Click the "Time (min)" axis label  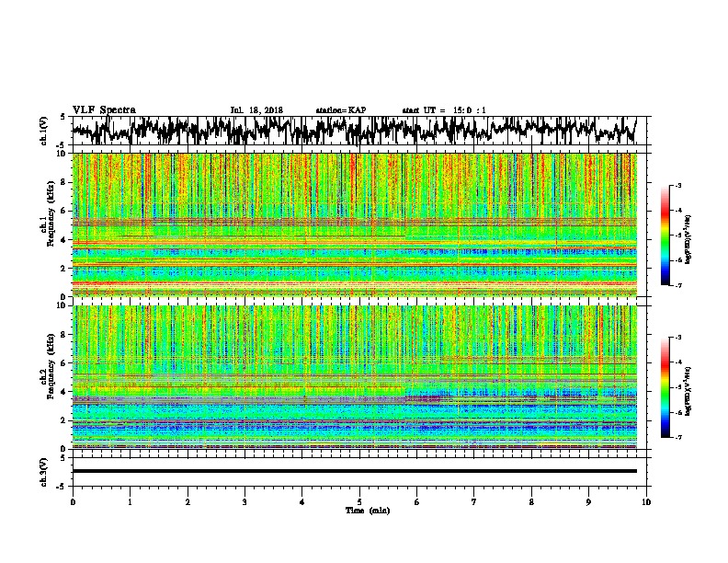(x=368, y=511)
